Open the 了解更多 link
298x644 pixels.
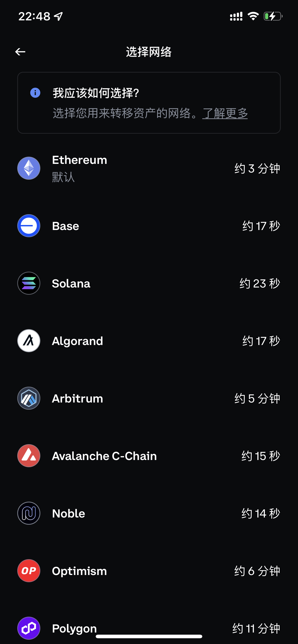(x=225, y=113)
